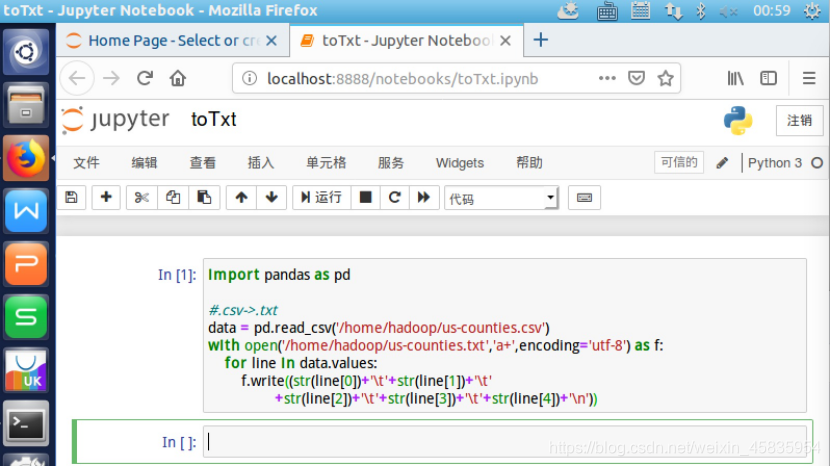Image resolution: width=830 pixels, height=466 pixels.
Task: Open a new browser tab
Action: pyautogui.click(x=540, y=40)
